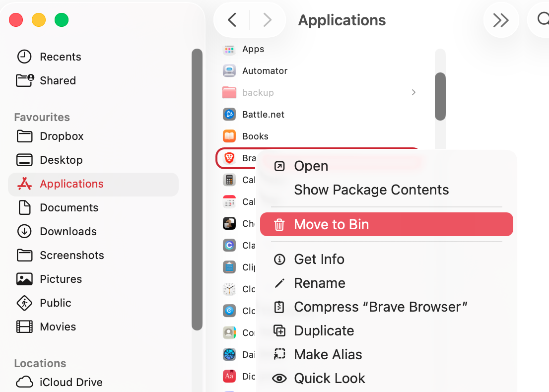Screen dimensions: 549x392
Task: Open the toolbar overflow double-chevron menu
Action: (x=501, y=20)
